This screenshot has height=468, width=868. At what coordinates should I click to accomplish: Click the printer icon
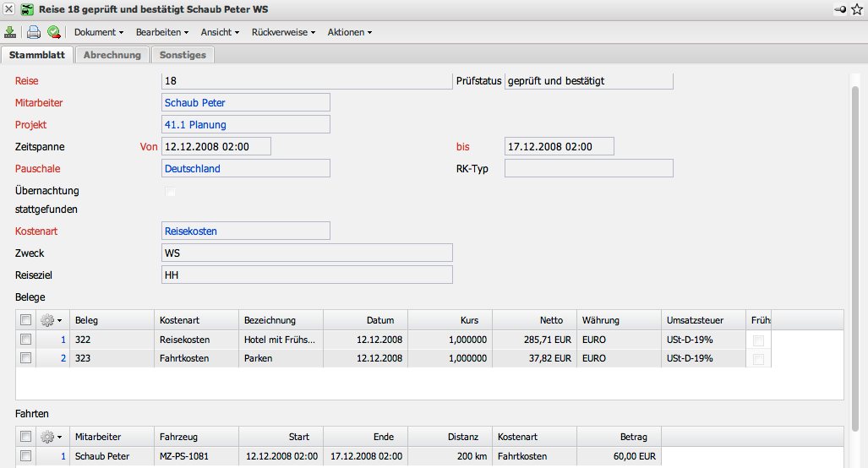point(34,32)
